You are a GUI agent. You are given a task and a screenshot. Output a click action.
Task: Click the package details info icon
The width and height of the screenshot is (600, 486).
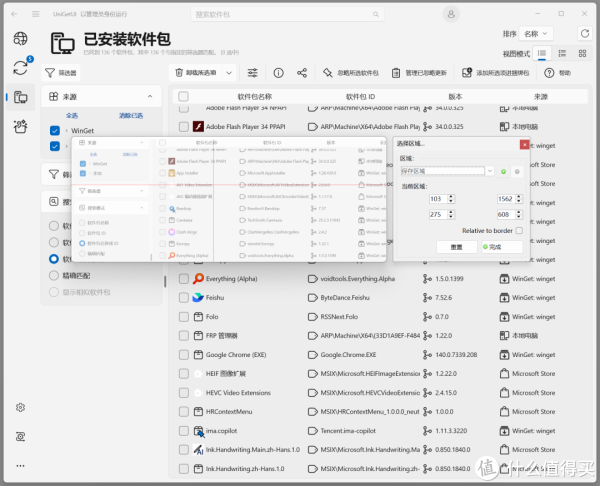278,73
